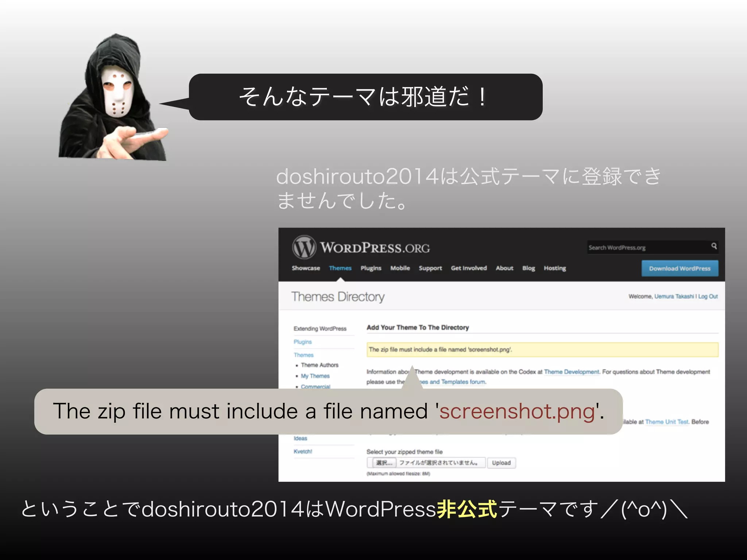
Task: Open the Hosting navigation item
Action: tap(555, 268)
